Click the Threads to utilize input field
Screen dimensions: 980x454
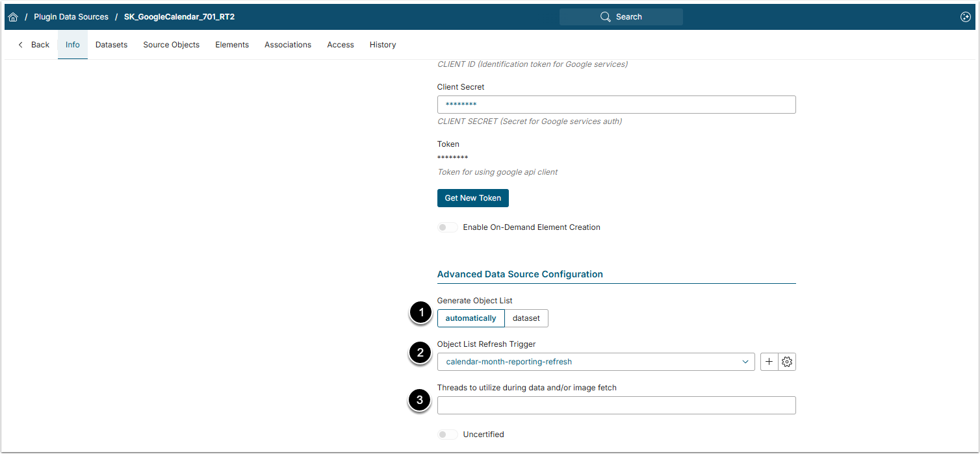[616, 405]
